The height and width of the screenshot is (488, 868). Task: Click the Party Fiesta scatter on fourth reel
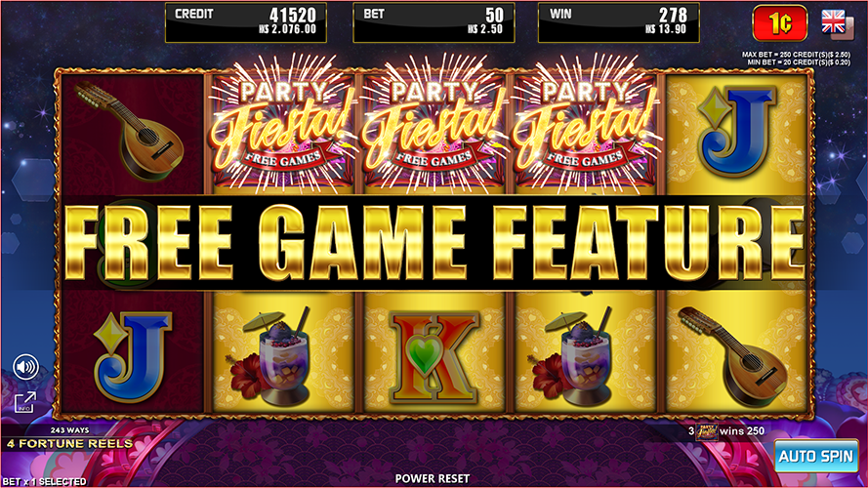(585, 127)
